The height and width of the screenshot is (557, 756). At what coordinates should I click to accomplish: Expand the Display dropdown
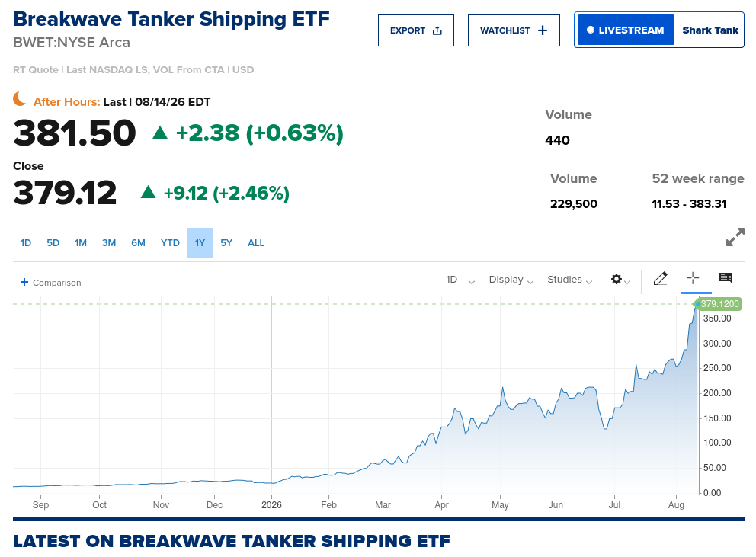[x=511, y=280]
